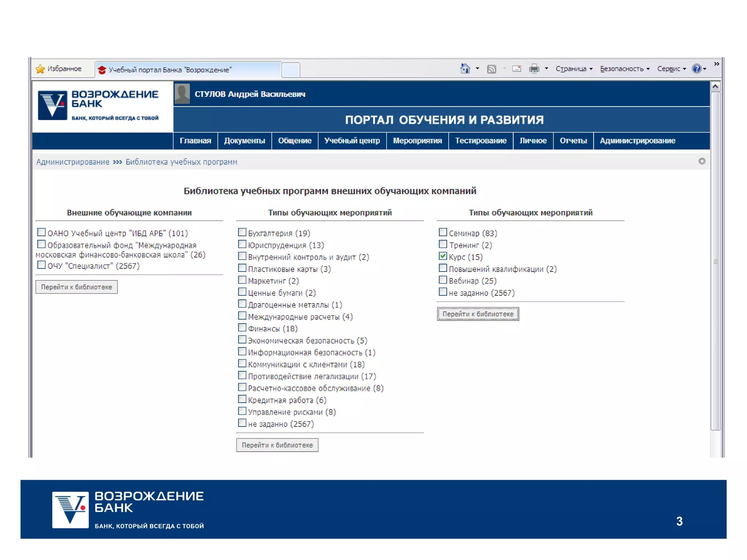Viewport: 747px width, 560px height.
Task: Follow the Администрирование breadcrumb link
Action: coord(73,162)
